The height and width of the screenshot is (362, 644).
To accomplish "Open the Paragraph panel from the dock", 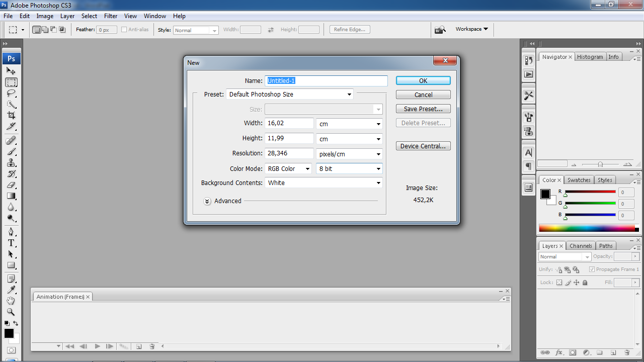I will 528,166.
